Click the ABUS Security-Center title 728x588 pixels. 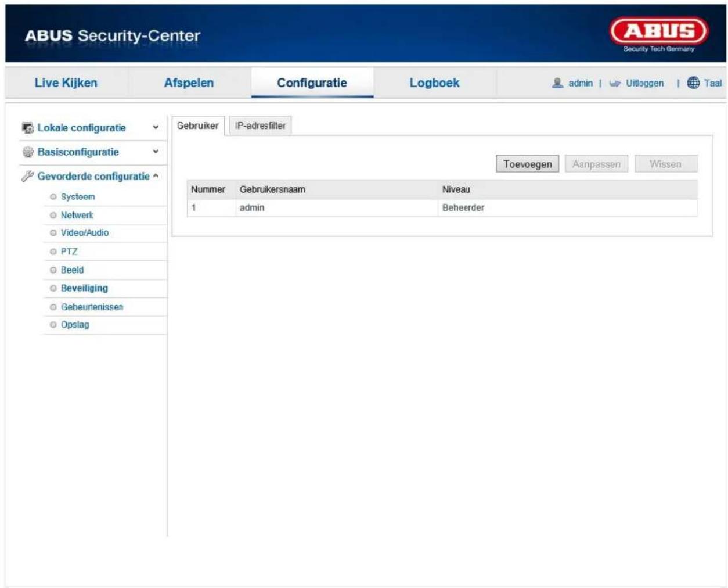(x=113, y=35)
